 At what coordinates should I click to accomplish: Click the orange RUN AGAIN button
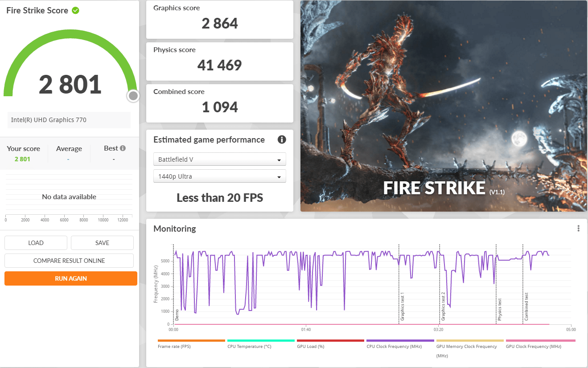click(x=71, y=278)
